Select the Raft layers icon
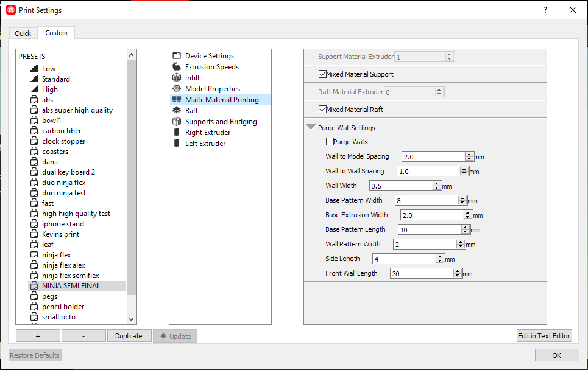588x370 pixels. pyautogui.click(x=177, y=111)
